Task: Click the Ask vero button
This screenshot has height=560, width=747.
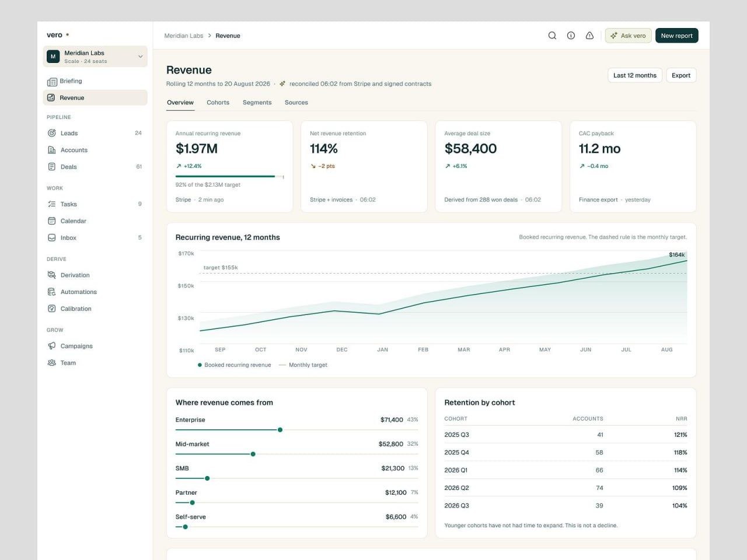Action: 628,36
